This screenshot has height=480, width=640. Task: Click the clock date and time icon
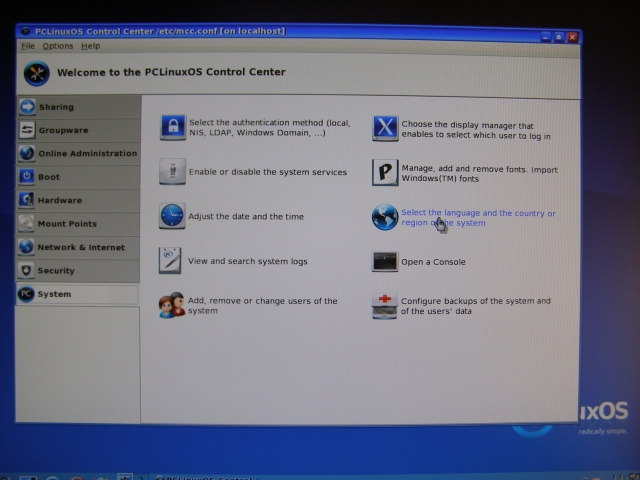(172, 216)
